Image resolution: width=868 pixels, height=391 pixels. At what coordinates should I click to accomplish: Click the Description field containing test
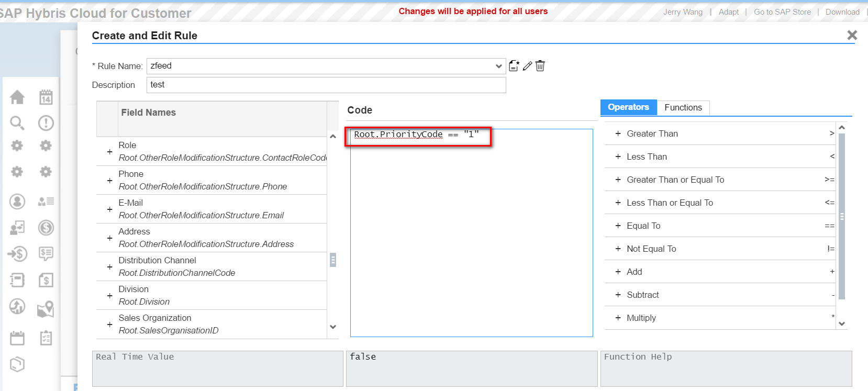(x=326, y=85)
